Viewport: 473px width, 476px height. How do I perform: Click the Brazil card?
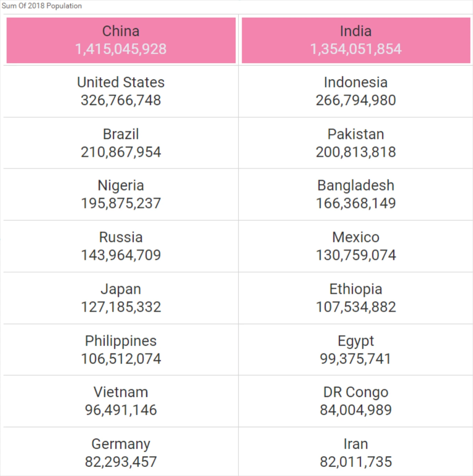[121, 143]
